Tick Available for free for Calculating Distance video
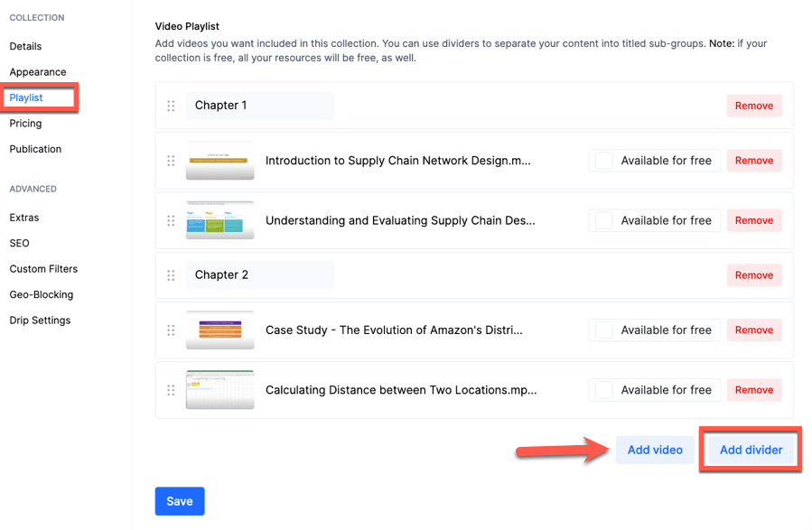The height and width of the screenshot is (530, 812). pyautogui.click(x=604, y=390)
